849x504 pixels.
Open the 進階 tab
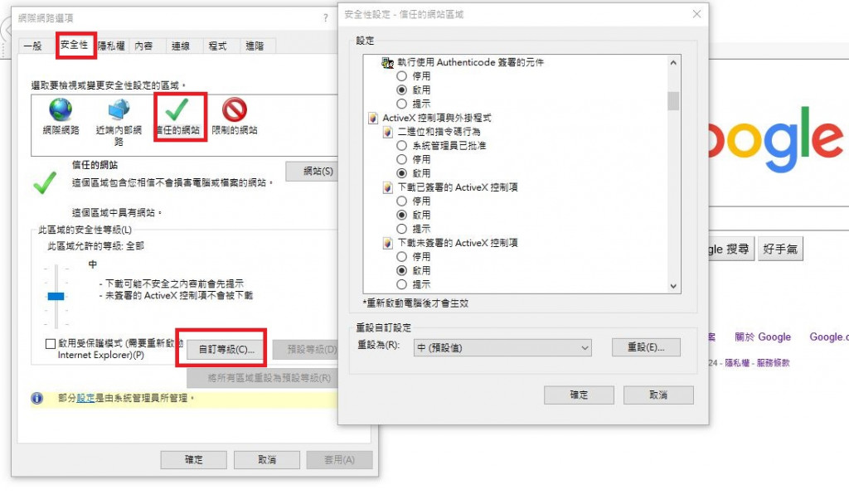[x=255, y=46]
